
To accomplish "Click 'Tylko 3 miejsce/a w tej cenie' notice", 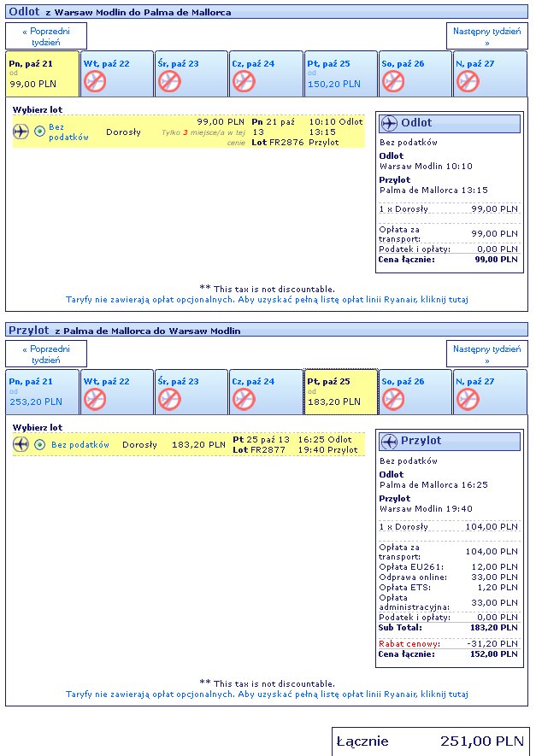I will tap(203, 138).
